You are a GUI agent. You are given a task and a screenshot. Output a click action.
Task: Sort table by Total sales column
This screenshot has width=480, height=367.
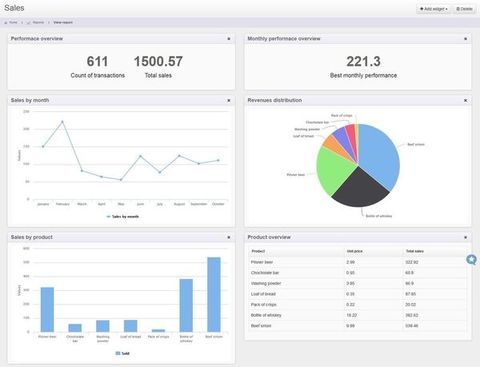415,251
